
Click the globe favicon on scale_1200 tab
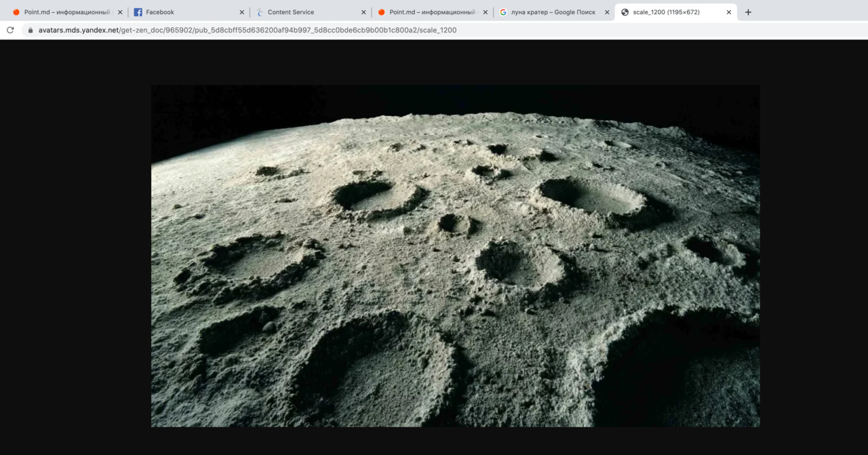click(x=625, y=12)
